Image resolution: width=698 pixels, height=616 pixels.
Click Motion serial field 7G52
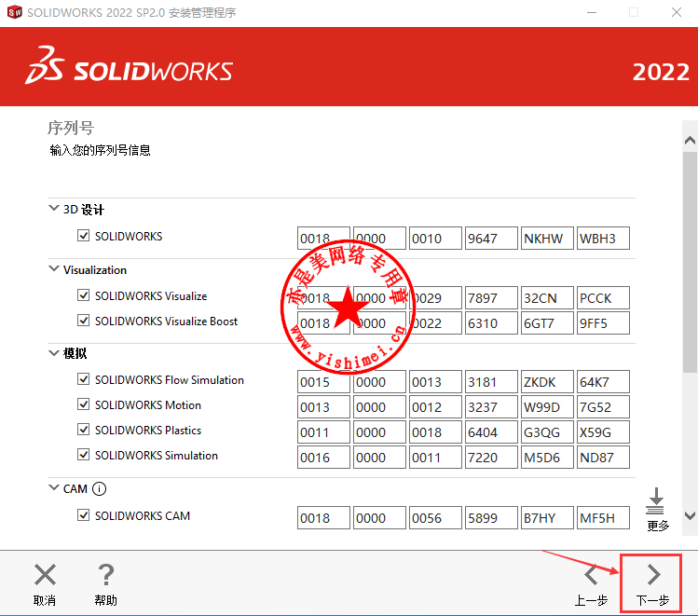point(603,407)
